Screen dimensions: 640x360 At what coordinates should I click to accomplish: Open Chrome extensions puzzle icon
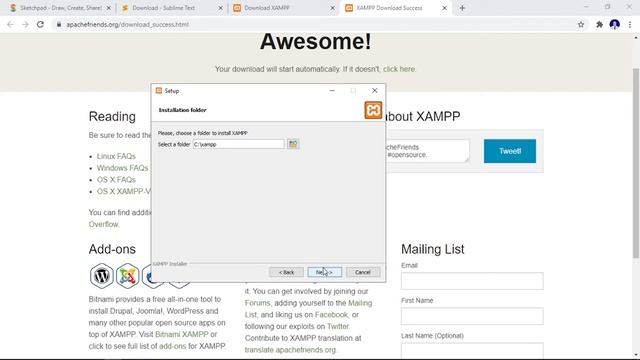tap(599, 24)
